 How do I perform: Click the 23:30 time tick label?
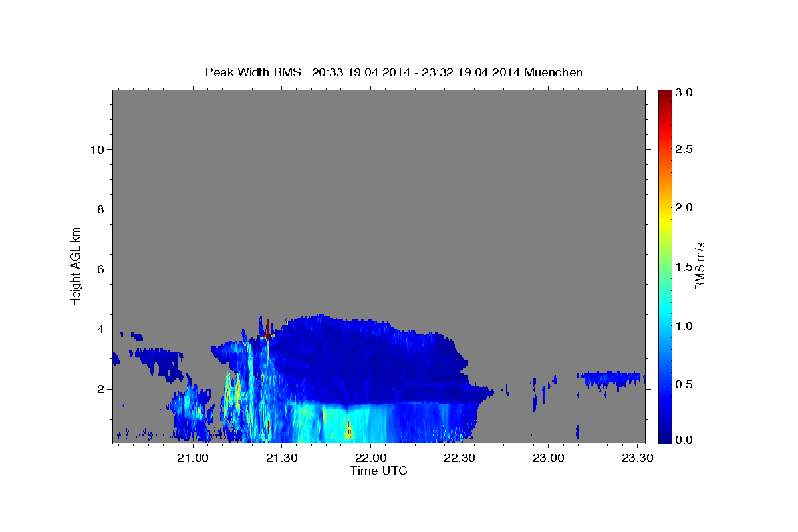pyautogui.click(x=638, y=458)
